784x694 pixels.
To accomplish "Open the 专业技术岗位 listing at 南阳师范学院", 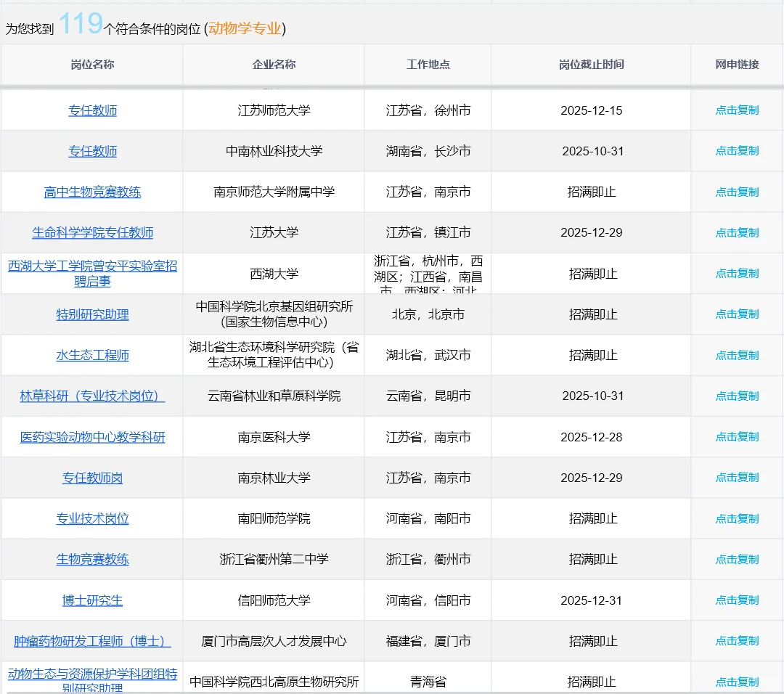I will coord(92,518).
